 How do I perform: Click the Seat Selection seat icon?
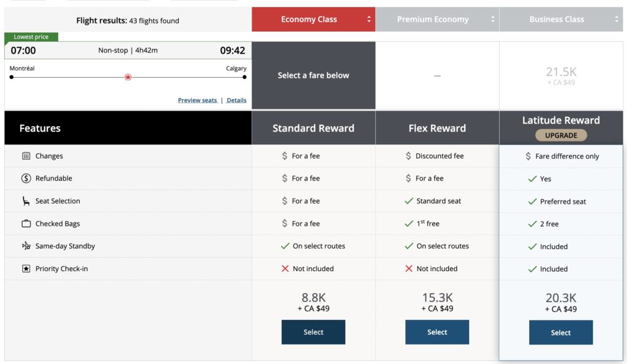[26, 201]
